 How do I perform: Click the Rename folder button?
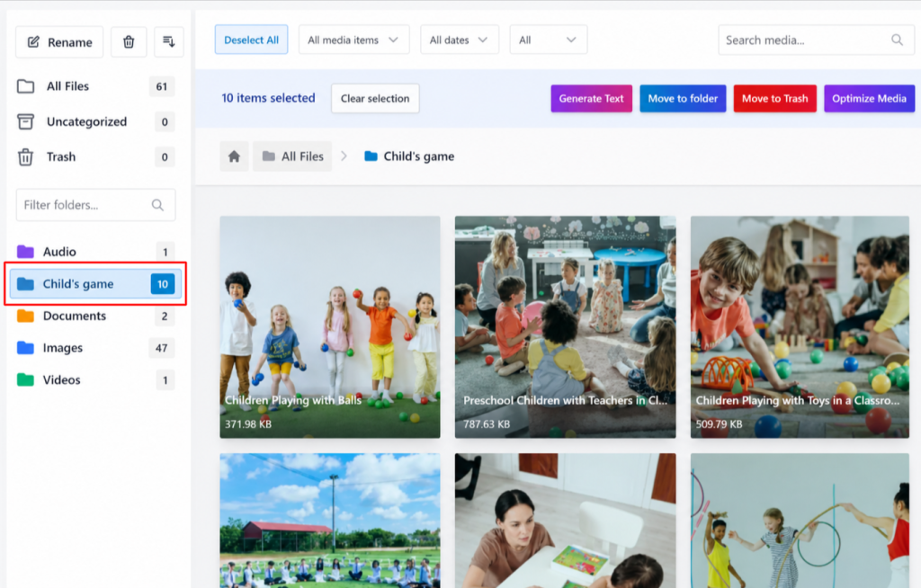point(59,41)
